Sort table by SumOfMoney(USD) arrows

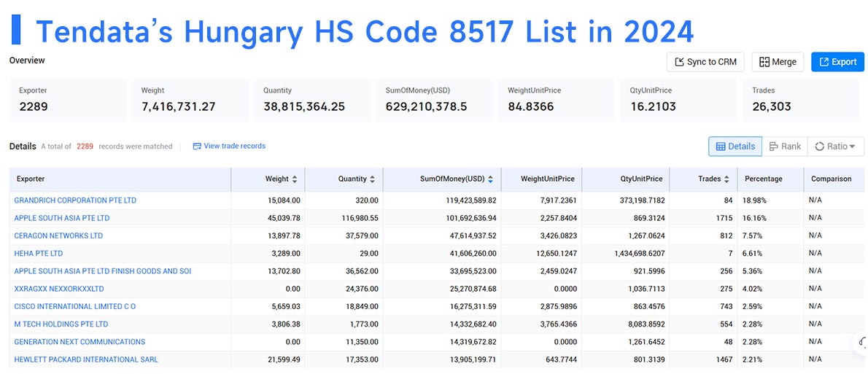coord(490,179)
